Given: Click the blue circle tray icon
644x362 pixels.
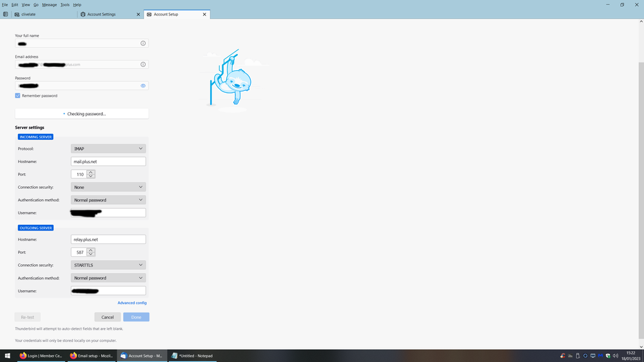Looking at the screenshot, I should pos(585,356).
